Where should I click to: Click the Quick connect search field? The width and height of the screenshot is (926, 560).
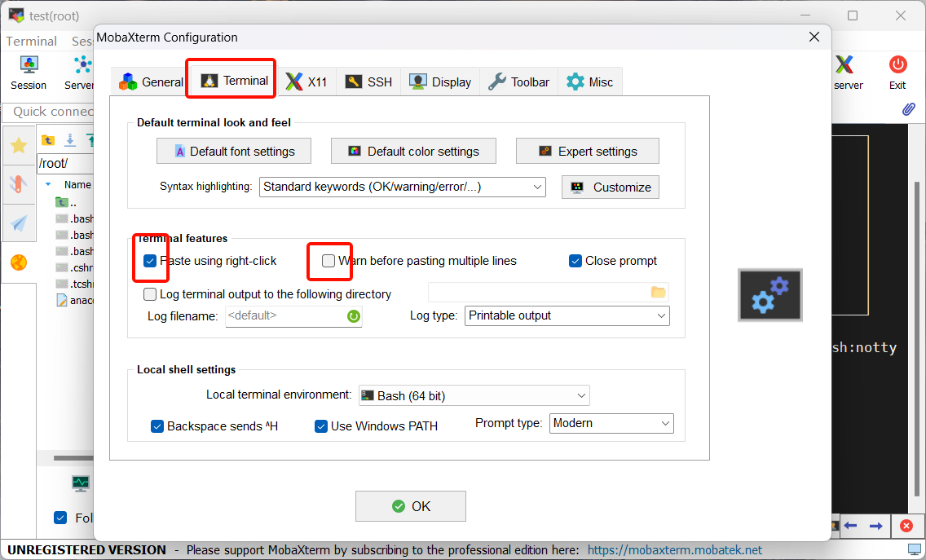48,112
